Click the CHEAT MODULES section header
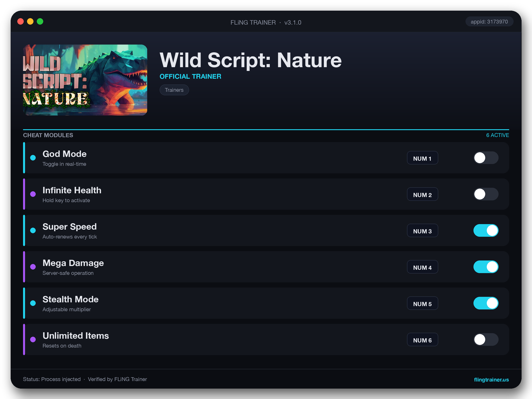Screen dimensions: 532x399 coord(48,135)
